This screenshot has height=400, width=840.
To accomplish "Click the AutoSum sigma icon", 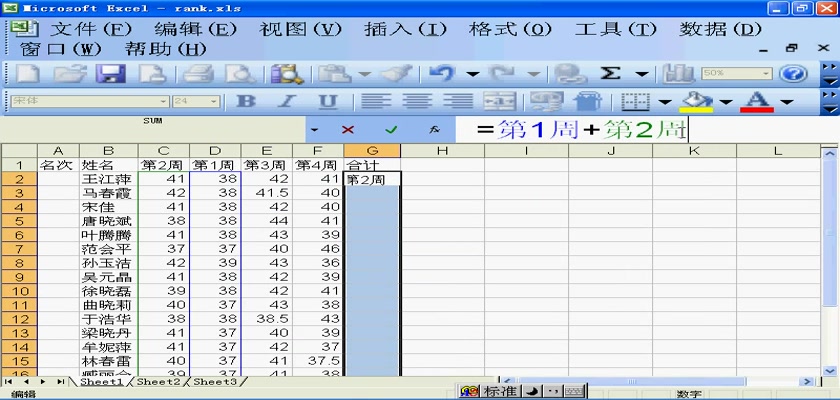I will pos(611,74).
